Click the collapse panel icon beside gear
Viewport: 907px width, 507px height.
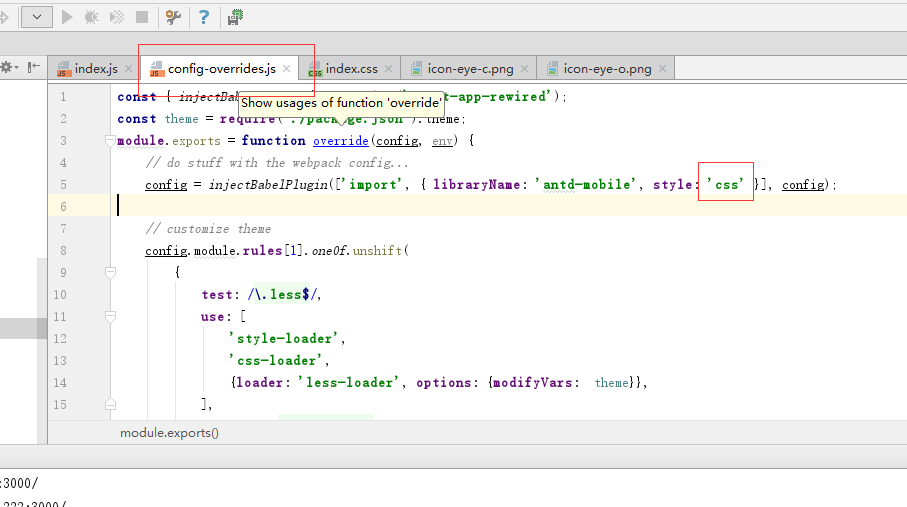34,67
